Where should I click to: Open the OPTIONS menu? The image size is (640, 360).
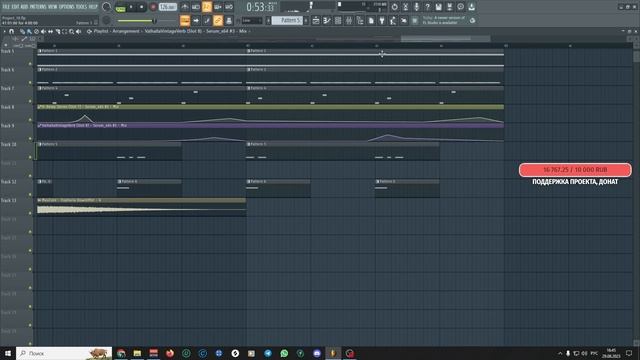pos(67,7)
